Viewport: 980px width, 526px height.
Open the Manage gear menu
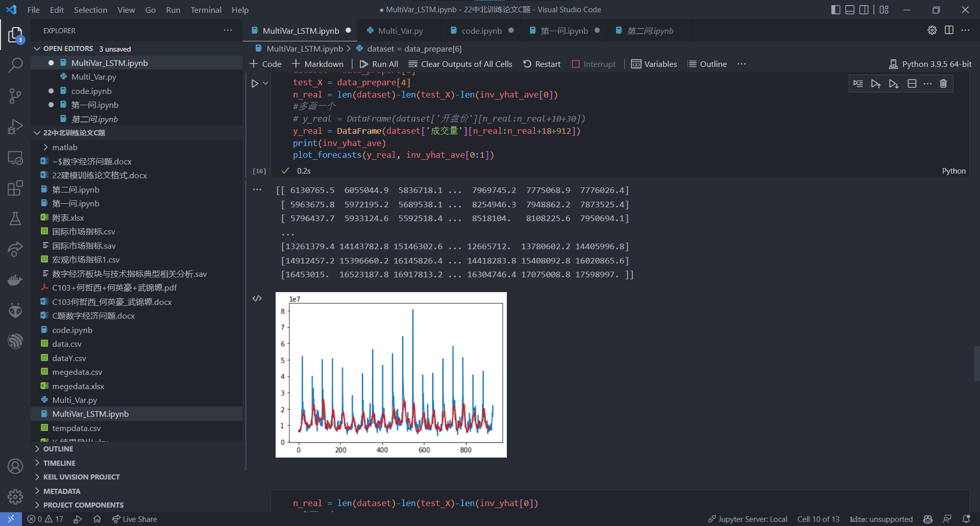click(x=15, y=496)
